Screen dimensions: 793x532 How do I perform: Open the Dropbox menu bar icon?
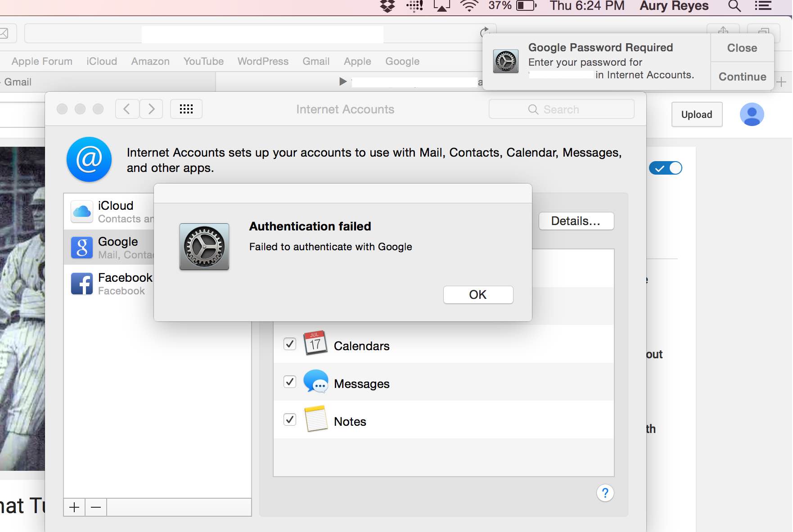click(387, 6)
